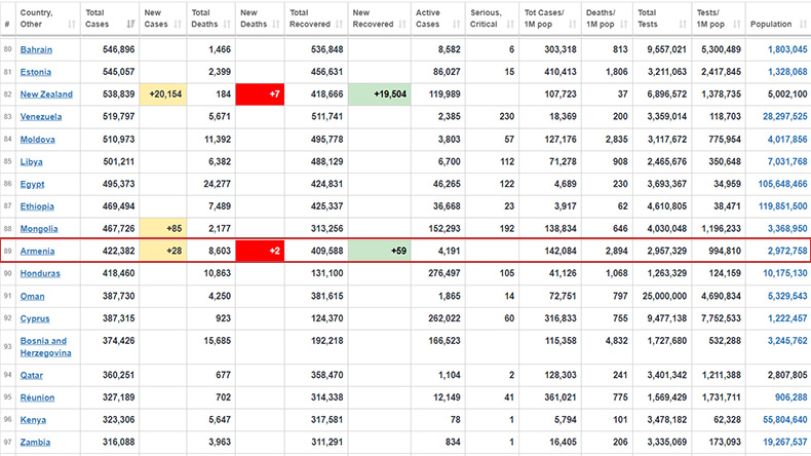
Task: Click New Deaths sort arrows
Action: (x=276, y=24)
